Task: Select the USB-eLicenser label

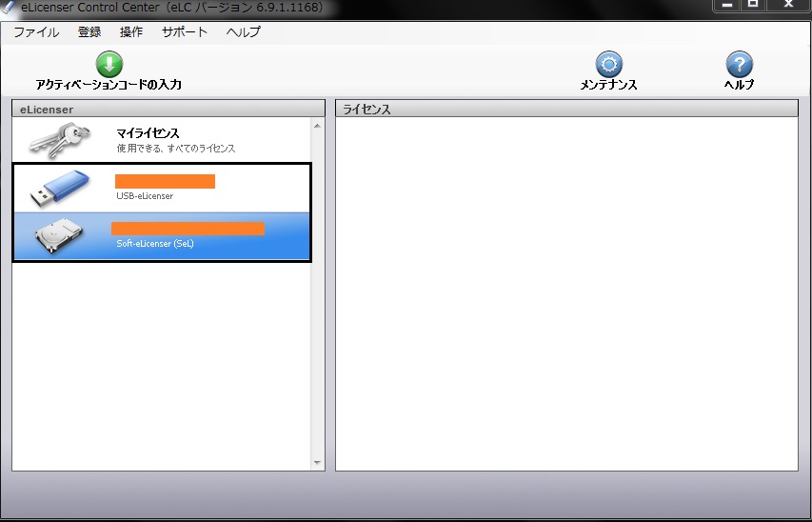Action: pos(145,196)
